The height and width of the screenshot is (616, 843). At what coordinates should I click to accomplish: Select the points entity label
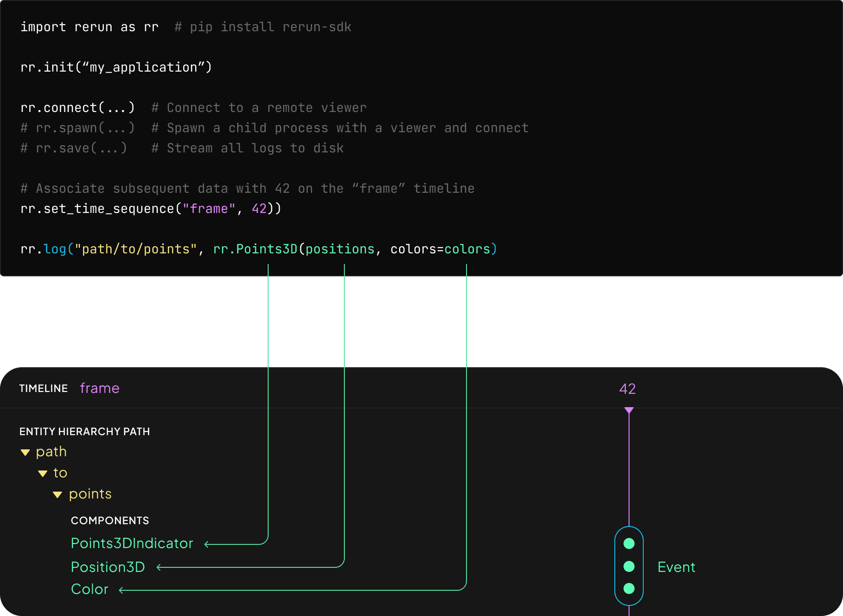tap(90, 494)
